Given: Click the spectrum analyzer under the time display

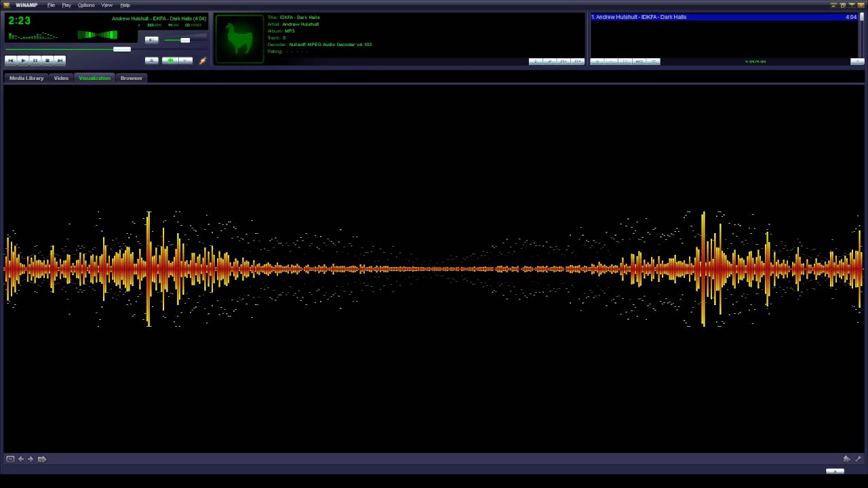Looking at the screenshot, I should click(33, 35).
